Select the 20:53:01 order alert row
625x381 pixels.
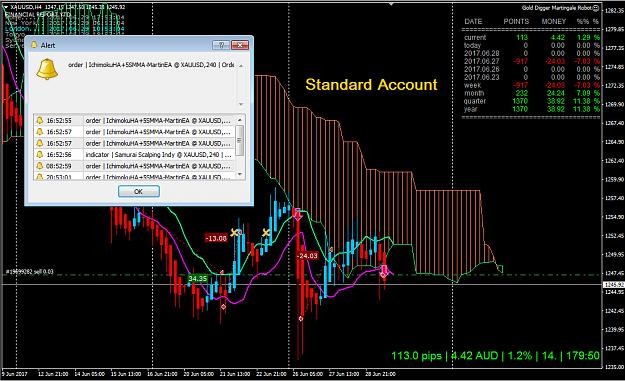[x=135, y=176]
